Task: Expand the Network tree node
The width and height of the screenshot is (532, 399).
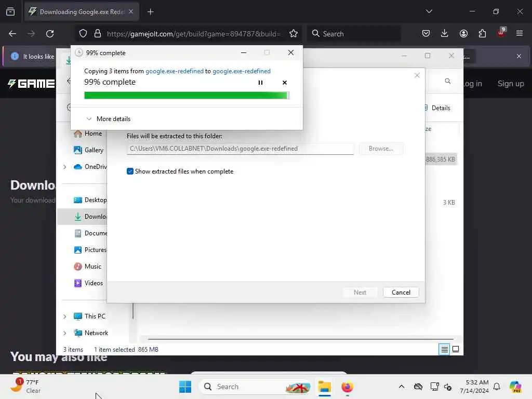Action: [x=64, y=333]
